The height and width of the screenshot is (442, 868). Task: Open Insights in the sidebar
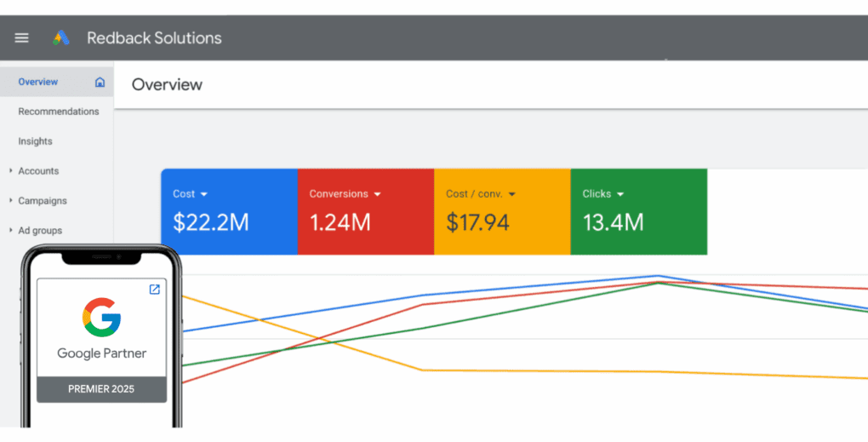click(36, 141)
